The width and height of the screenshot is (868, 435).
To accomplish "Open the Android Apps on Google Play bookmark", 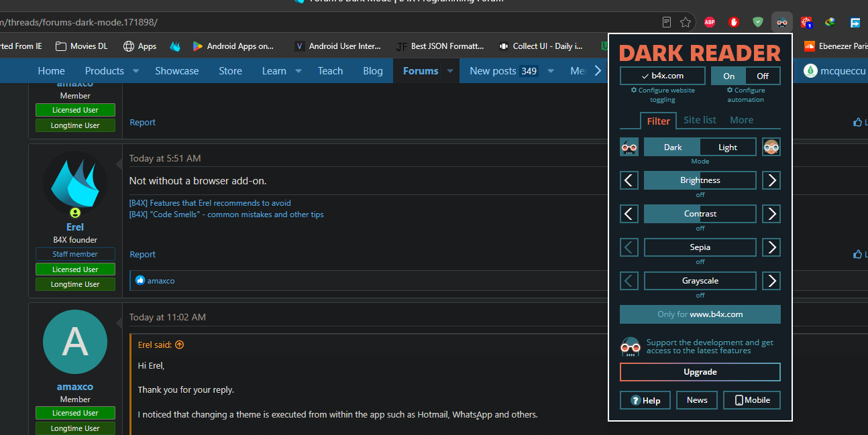I will (233, 46).
